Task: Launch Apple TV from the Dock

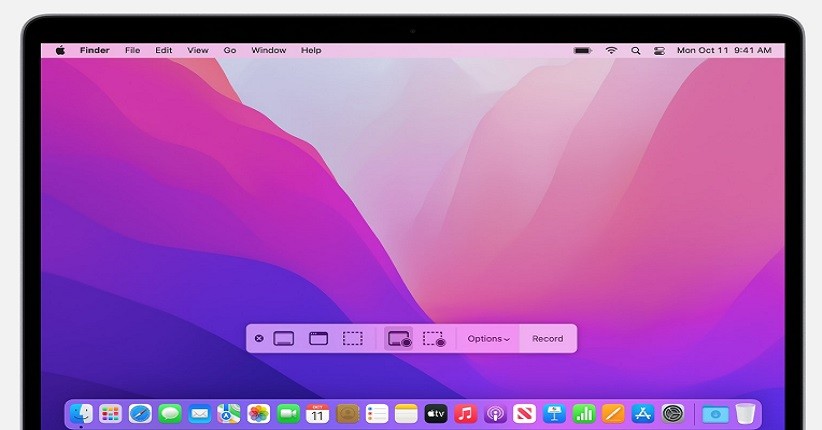Action: tap(436, 414)
